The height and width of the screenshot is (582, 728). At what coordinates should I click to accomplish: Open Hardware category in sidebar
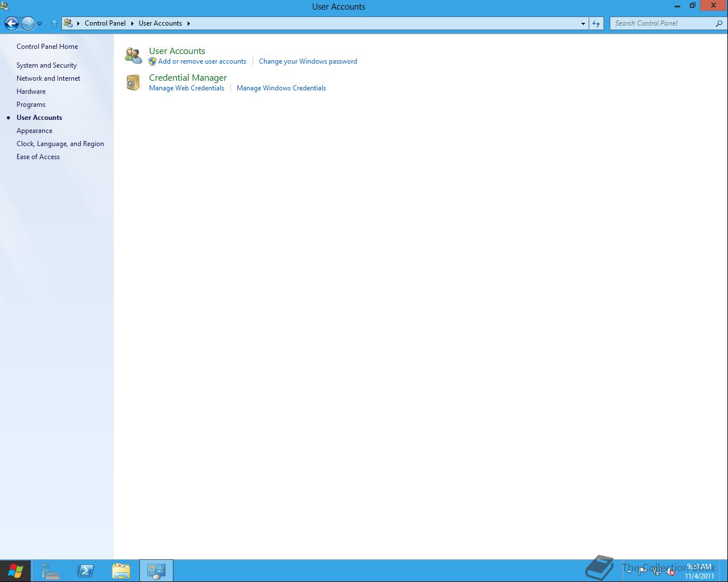pos(31,92)
